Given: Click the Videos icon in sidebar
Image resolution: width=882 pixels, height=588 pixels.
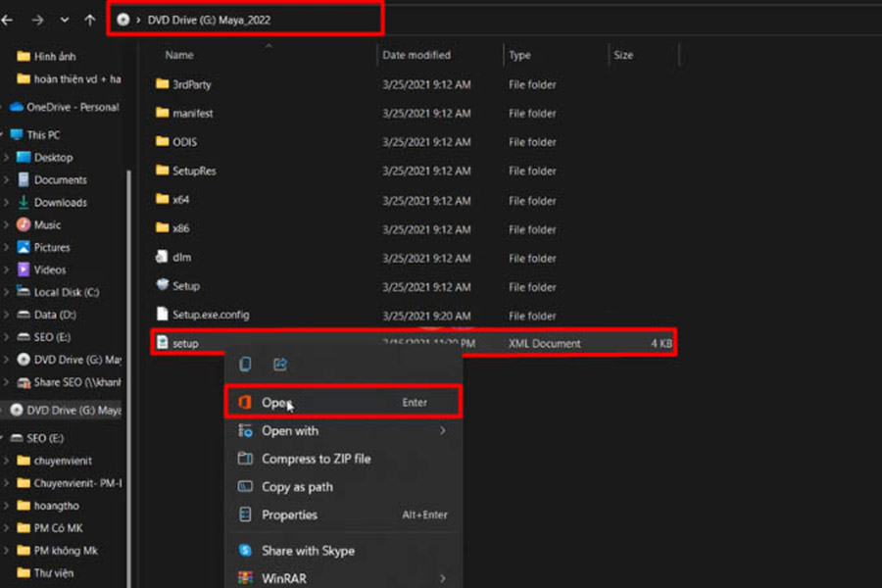Looking at the screenshot, I should pyautogui.click(x=24, y=269).
